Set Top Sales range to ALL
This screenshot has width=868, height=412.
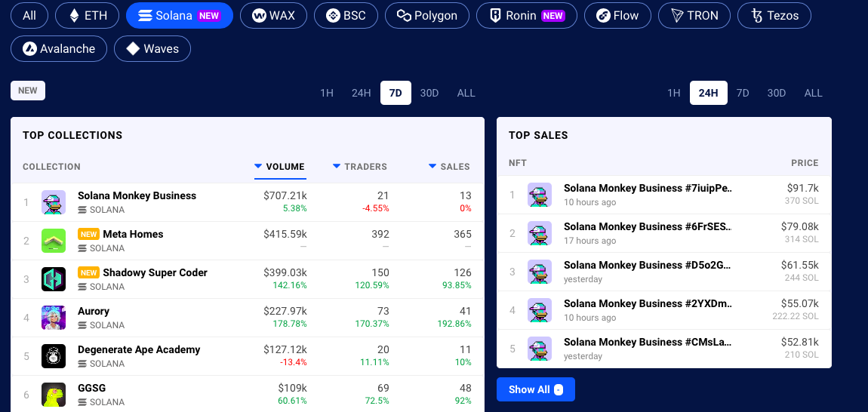pos(813,93)
